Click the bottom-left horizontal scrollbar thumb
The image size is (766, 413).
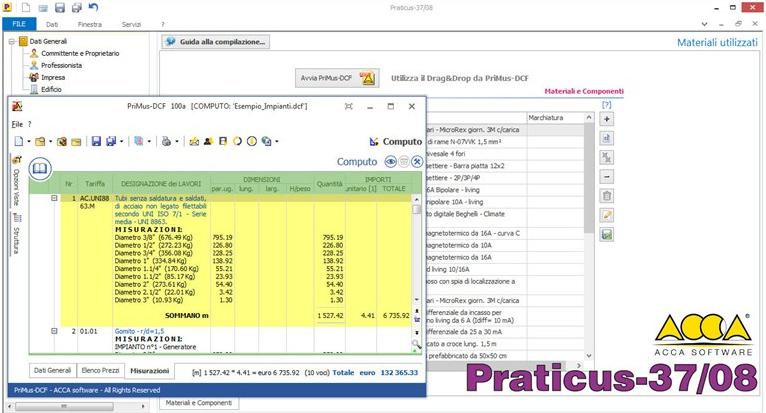coord(64,406)
